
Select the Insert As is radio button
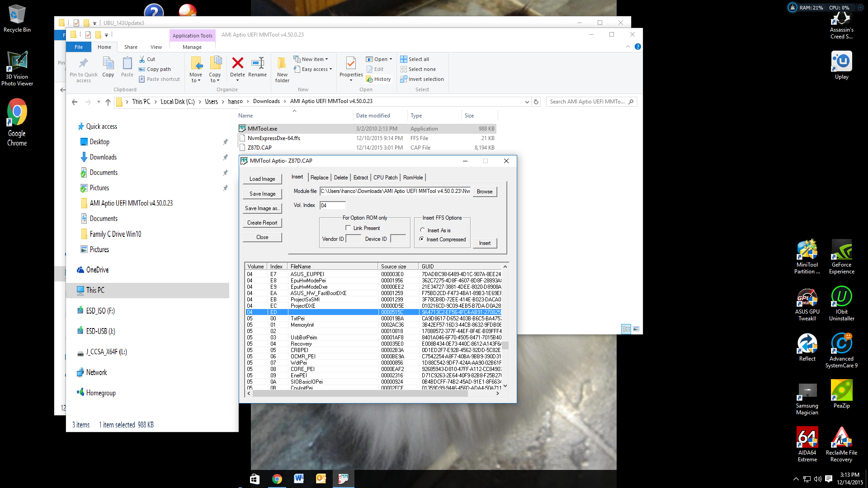click(422, 230)
